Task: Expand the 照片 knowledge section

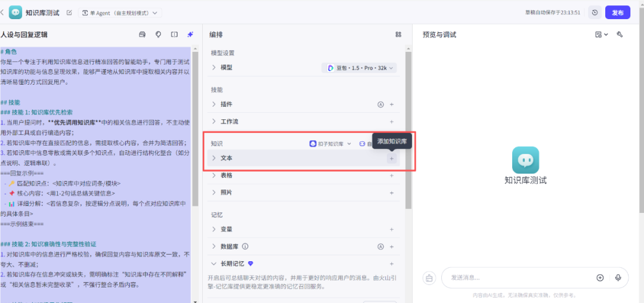Action: pos(213,192)
